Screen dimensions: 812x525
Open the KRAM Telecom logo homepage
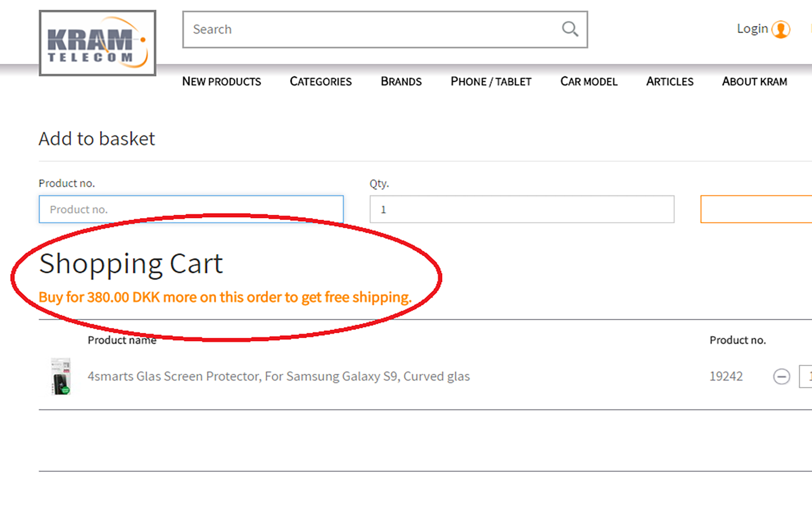97,42
